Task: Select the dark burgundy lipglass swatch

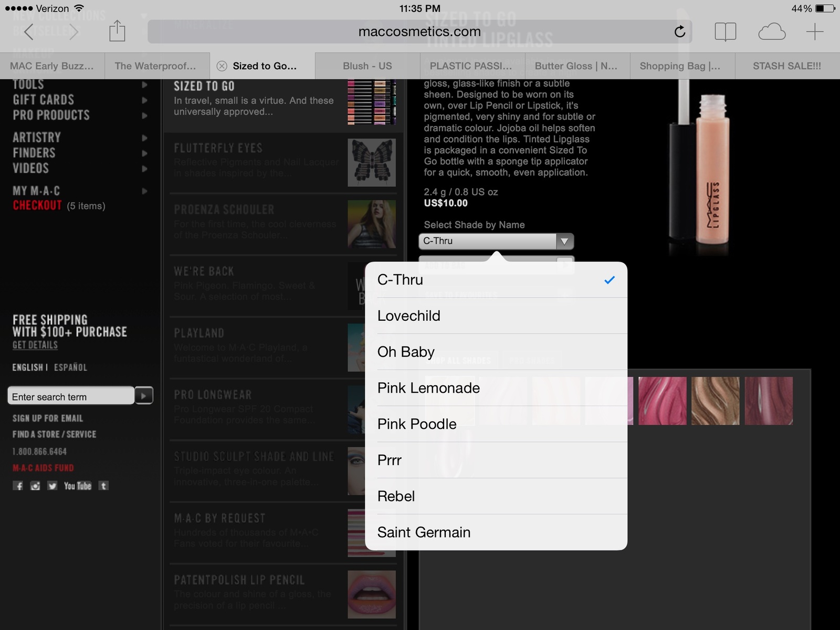Action: (769, 401)
